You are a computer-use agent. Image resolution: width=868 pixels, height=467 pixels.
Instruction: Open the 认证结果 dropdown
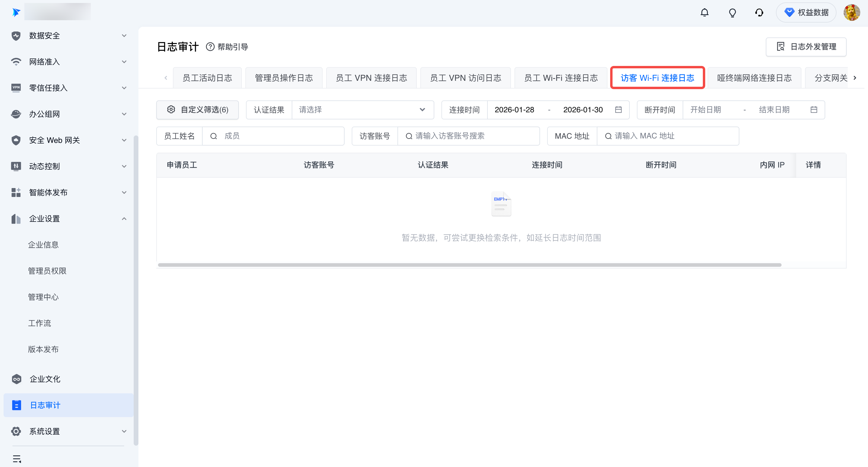(363, 110)
